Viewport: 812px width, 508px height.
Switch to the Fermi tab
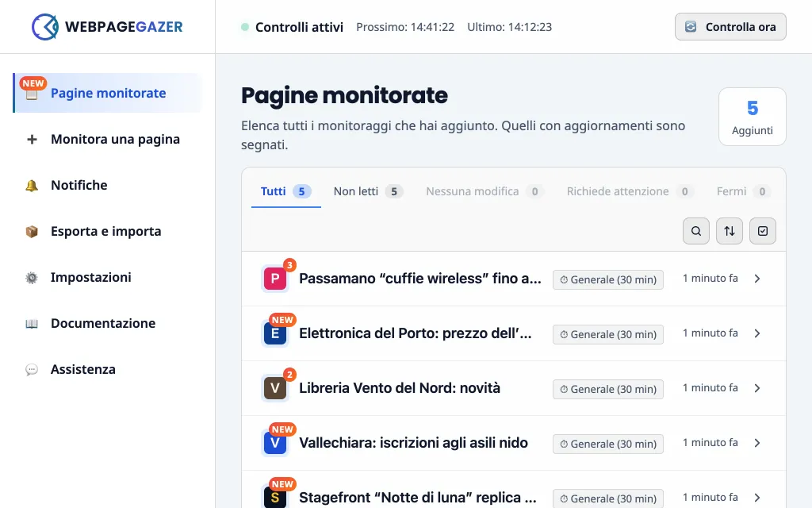pos(744,191)
